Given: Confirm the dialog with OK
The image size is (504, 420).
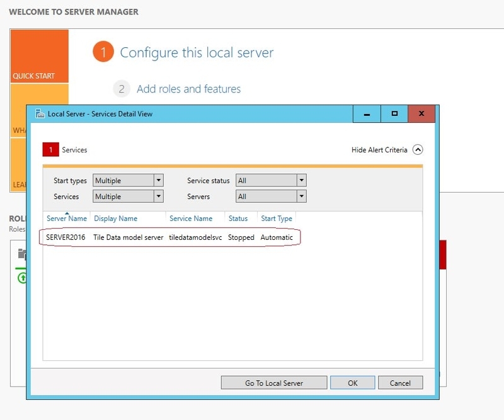Looking at the screenshot, I should [352, 382].
